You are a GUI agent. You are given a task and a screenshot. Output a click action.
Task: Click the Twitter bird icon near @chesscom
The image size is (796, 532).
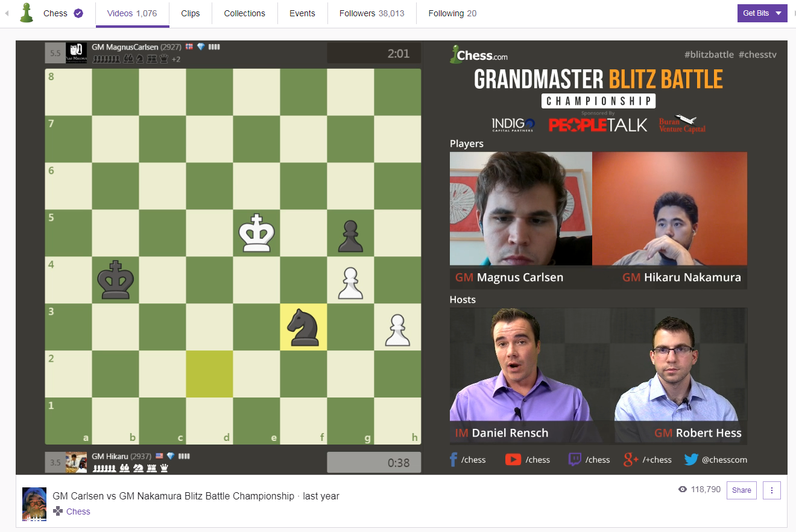coord(691,460)
